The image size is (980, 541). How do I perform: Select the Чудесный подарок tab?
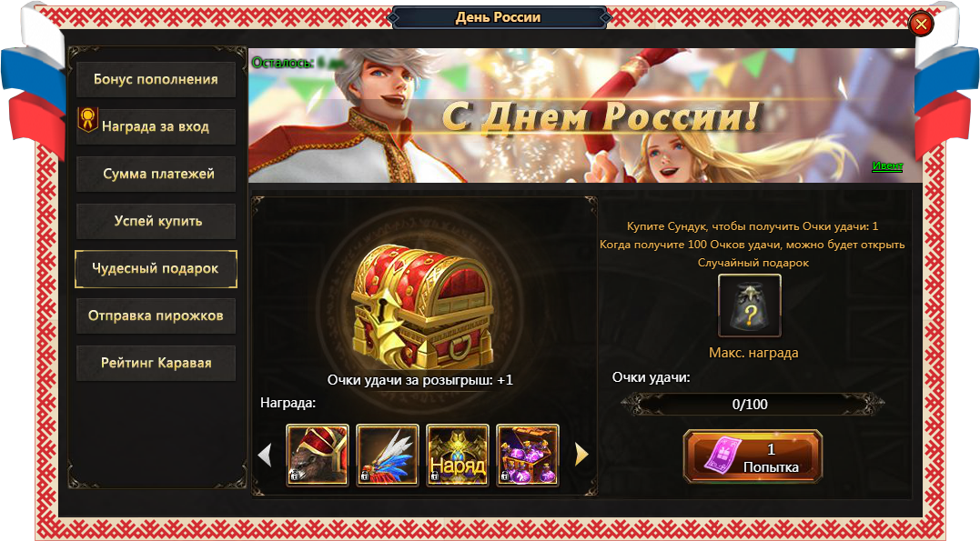[156, 268]
